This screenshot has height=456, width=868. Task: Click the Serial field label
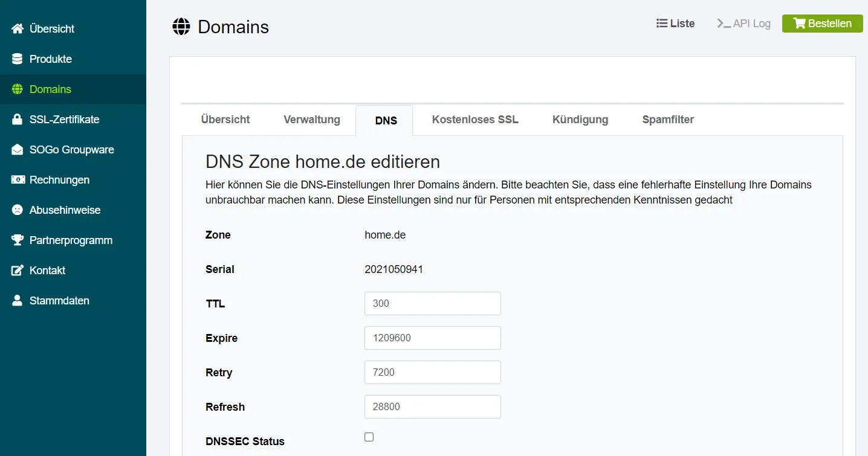click(x=220, y=269)
